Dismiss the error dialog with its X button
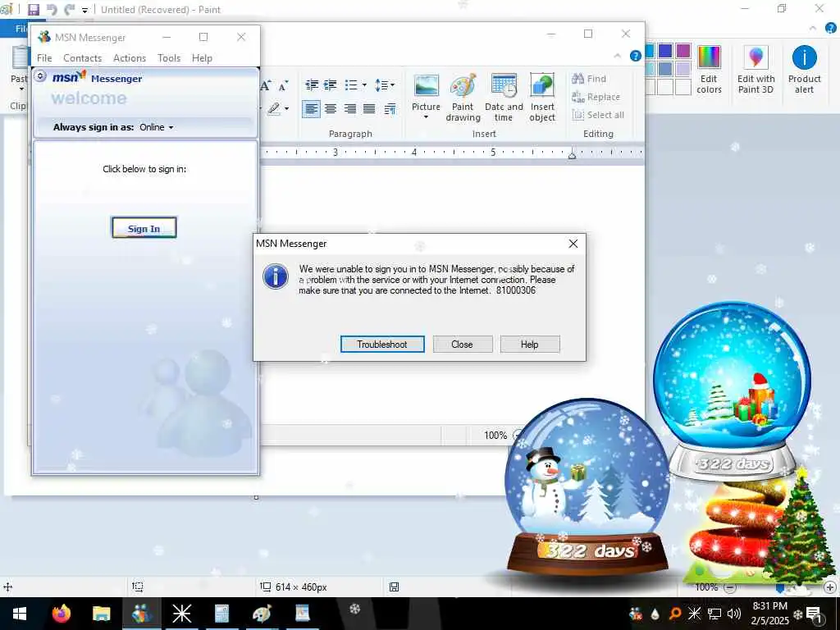The width and height of the screenshot is (840, 630). (573, 244)
